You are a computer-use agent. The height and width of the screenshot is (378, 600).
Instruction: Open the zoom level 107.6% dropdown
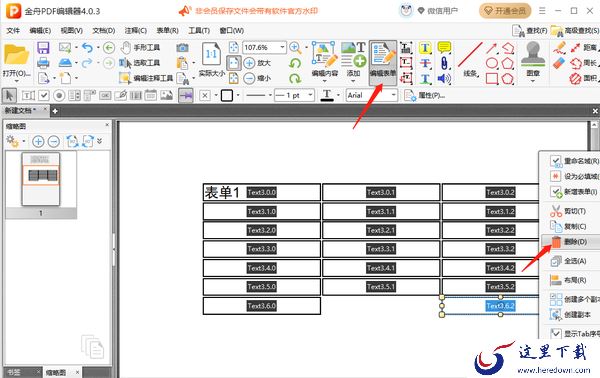click(282, 47)
